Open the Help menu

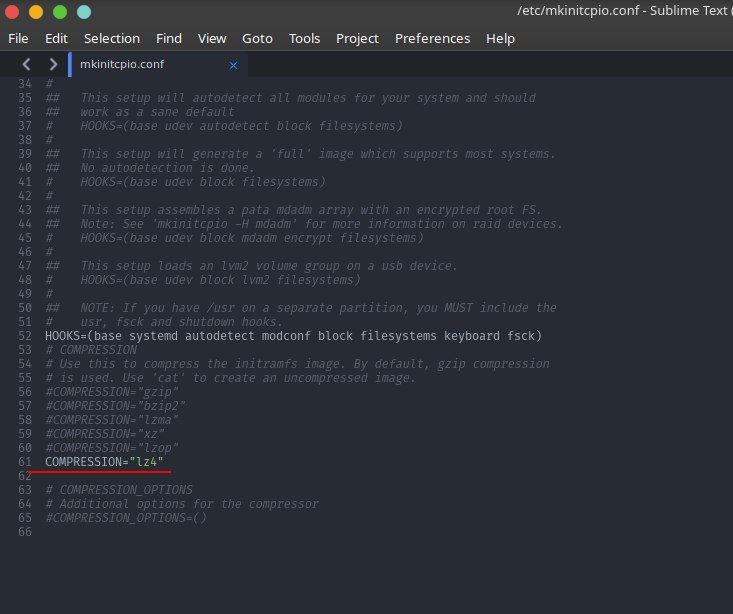coord(500,38)
